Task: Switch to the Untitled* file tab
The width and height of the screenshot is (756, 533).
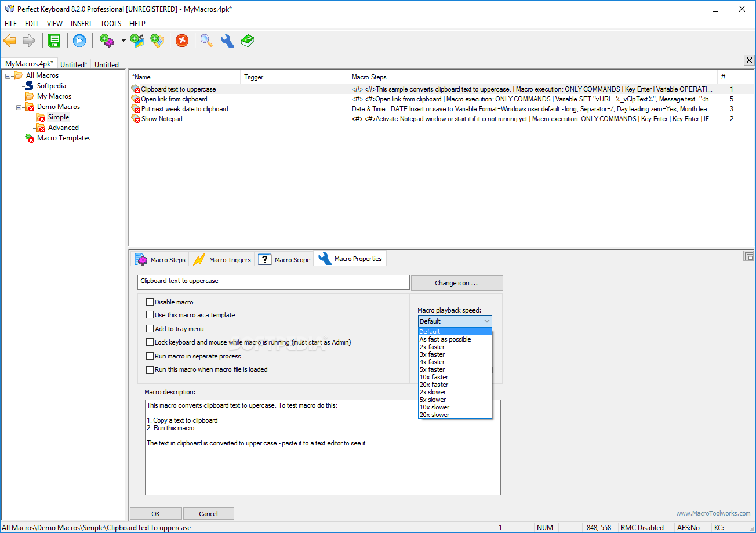Action: pyautogui.click(x=74, y=64)
